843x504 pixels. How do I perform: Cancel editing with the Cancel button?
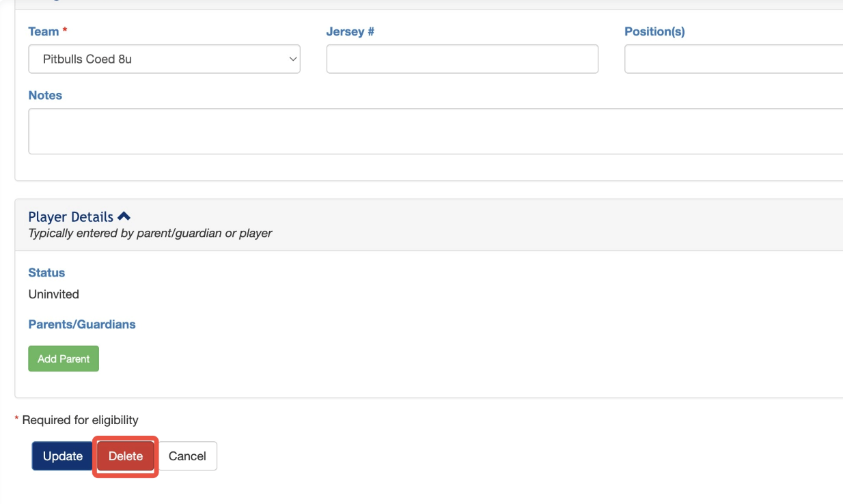187,456
